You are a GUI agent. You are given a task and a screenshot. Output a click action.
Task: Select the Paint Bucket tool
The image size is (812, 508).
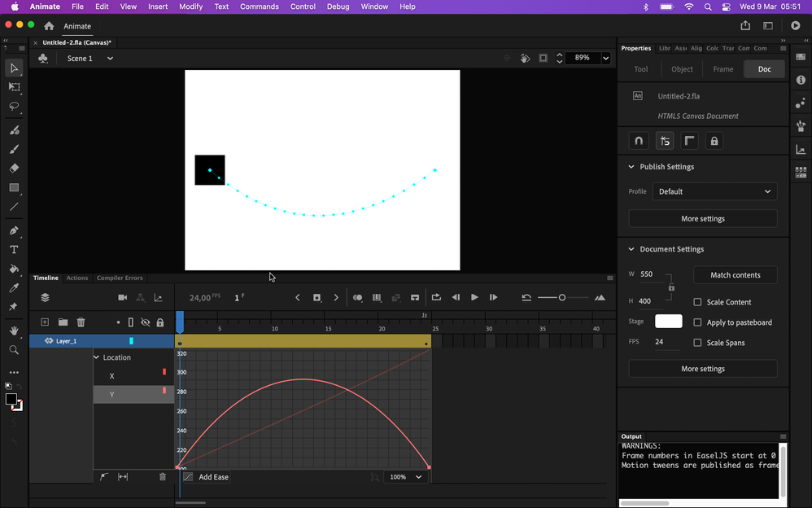pos(14,269)
